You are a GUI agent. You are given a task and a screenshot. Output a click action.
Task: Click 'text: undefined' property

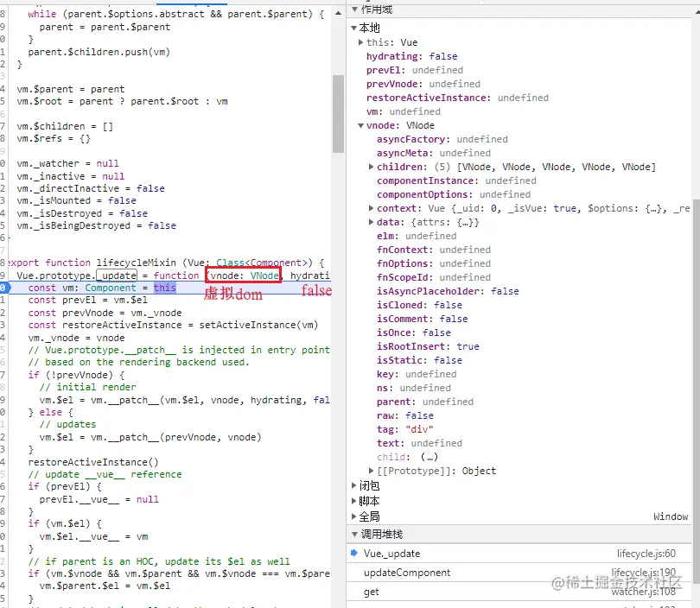pyautogui.click(x=419, y=443)
